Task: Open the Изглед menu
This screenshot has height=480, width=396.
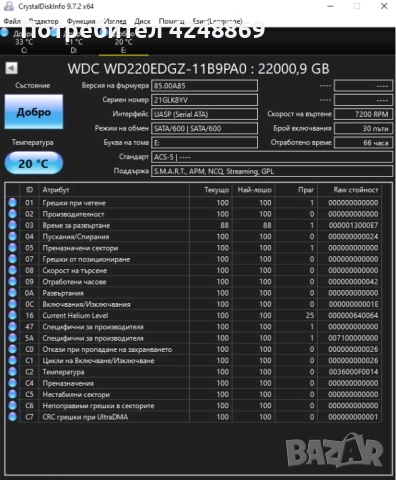Action: pyautogui.click(x=115, y=21)
